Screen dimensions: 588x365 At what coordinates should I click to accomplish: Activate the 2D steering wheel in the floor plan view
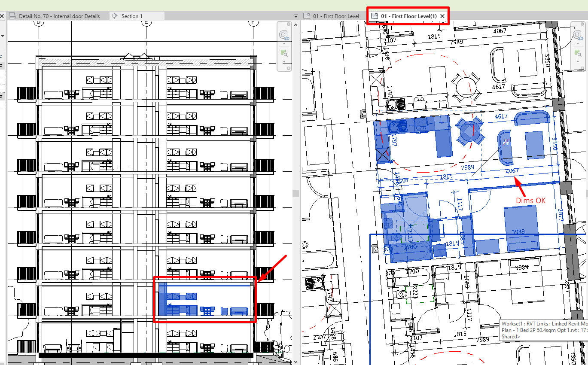(x=577, y=34)
